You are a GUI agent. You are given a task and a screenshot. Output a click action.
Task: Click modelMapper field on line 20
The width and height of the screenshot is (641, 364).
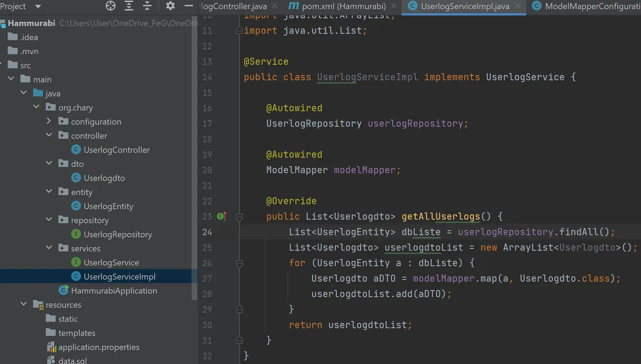[365, 170]
